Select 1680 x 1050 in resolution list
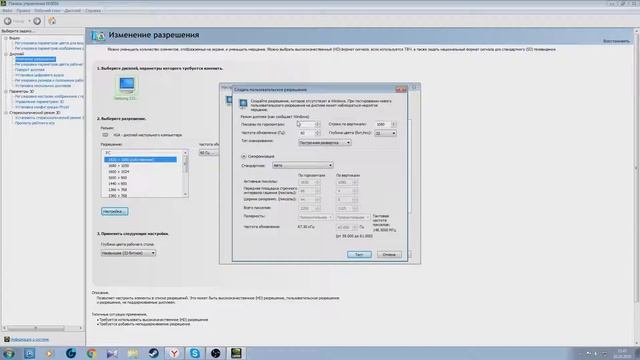The image size is (640, 360). (x=118, y=166)
